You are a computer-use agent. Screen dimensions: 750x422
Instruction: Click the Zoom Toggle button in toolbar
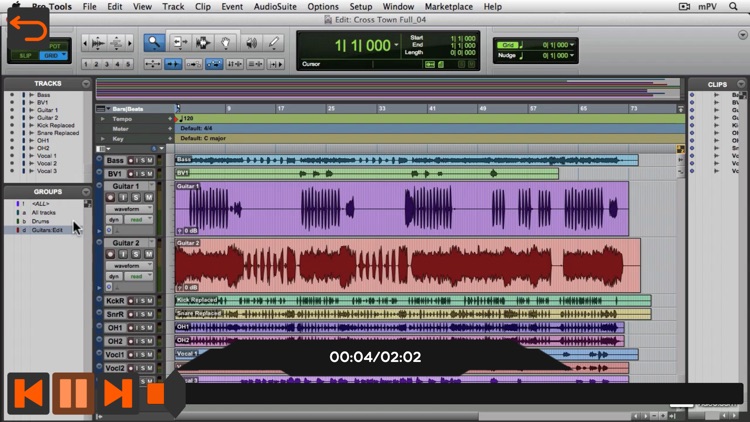[x=153, y=64]
